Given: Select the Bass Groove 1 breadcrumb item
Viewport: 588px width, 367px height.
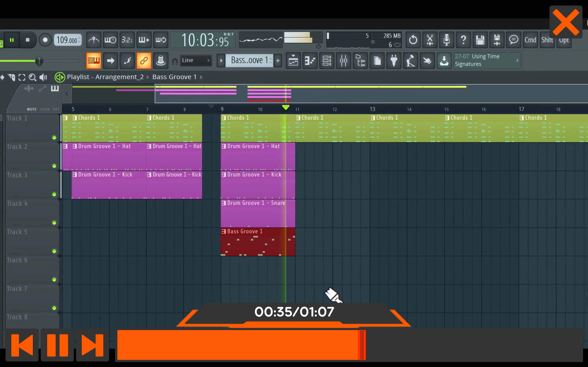Looking at the screenshot, I should (x=174, y=77).
